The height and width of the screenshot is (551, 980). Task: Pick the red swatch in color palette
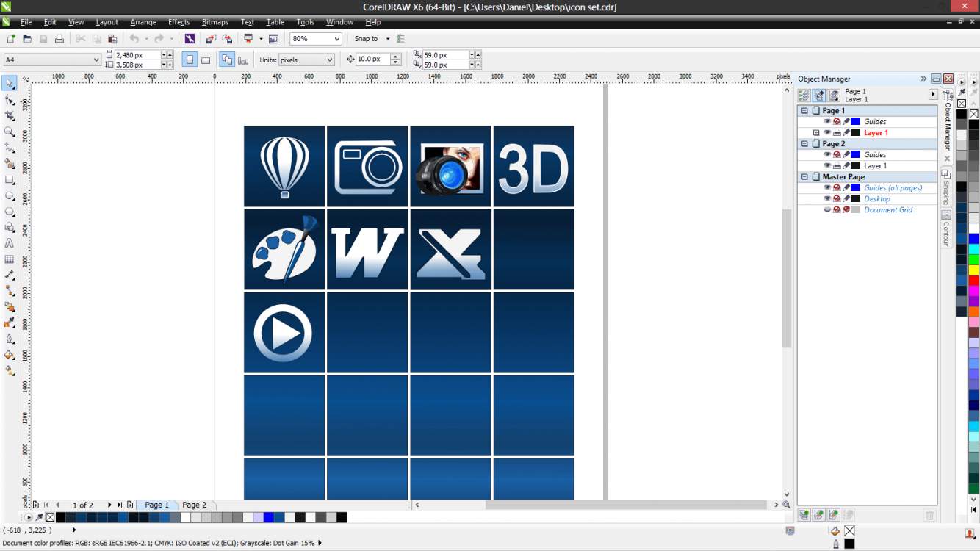[974, 281]
